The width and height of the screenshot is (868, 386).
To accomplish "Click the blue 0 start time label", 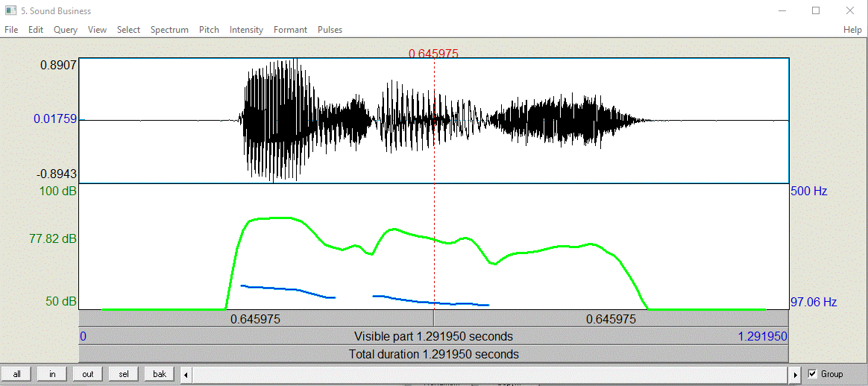I will 83,337.
